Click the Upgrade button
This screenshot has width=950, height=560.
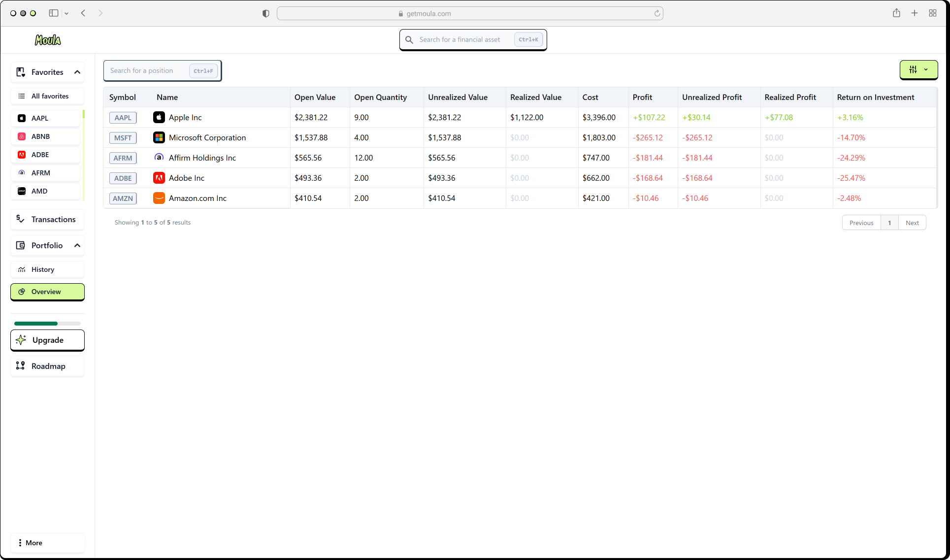47,340
